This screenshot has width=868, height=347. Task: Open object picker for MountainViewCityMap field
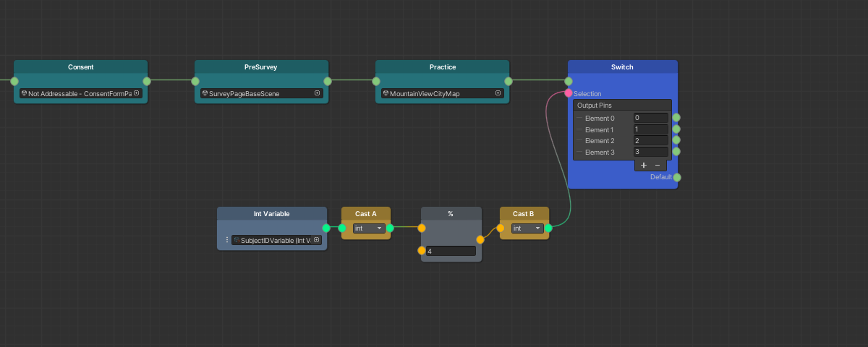point(498,93)
